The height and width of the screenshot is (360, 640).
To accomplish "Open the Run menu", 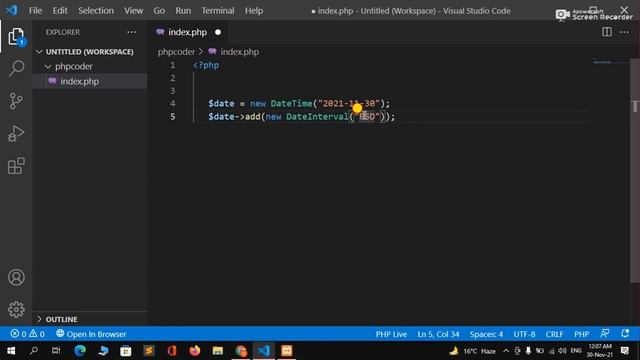I will pos(183,11).
